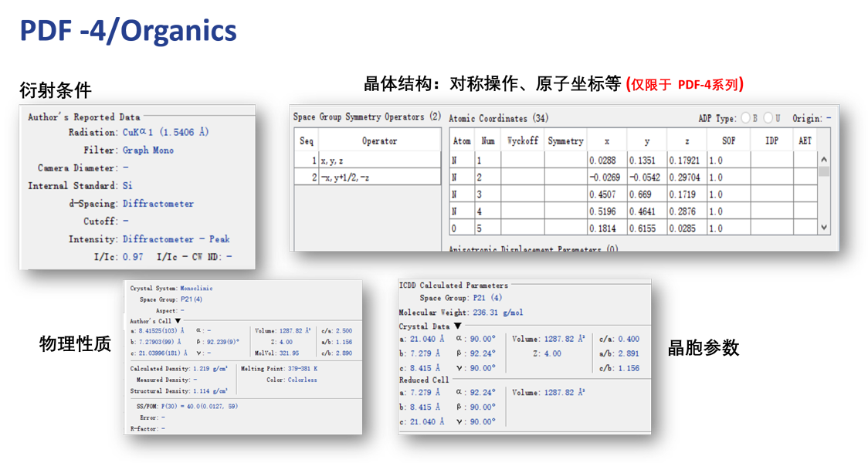Image resolution: width=868 pixels, height=463 pixels.
Task: Click the 'Space Group Symmetry Operators (2)' title
Action: 367,117
